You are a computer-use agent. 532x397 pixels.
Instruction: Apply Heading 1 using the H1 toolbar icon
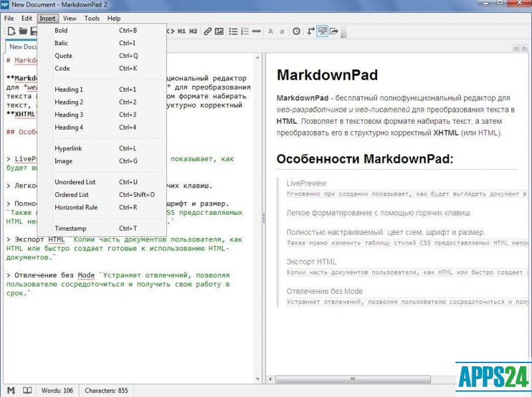[x=182, y=31]
